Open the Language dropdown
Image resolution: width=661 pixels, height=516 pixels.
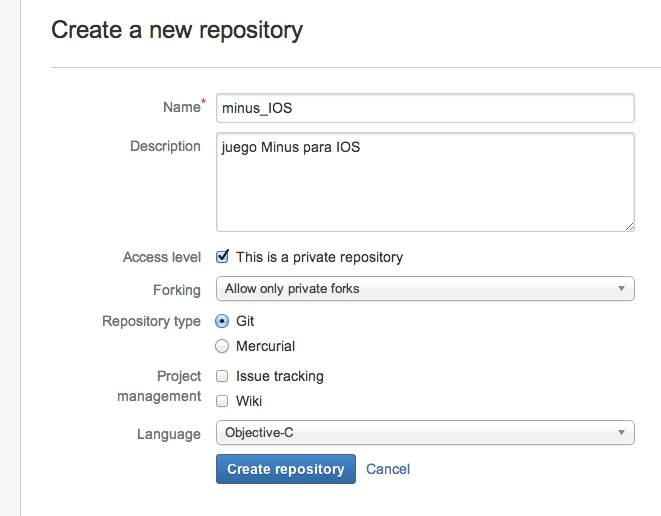point(425,433)
